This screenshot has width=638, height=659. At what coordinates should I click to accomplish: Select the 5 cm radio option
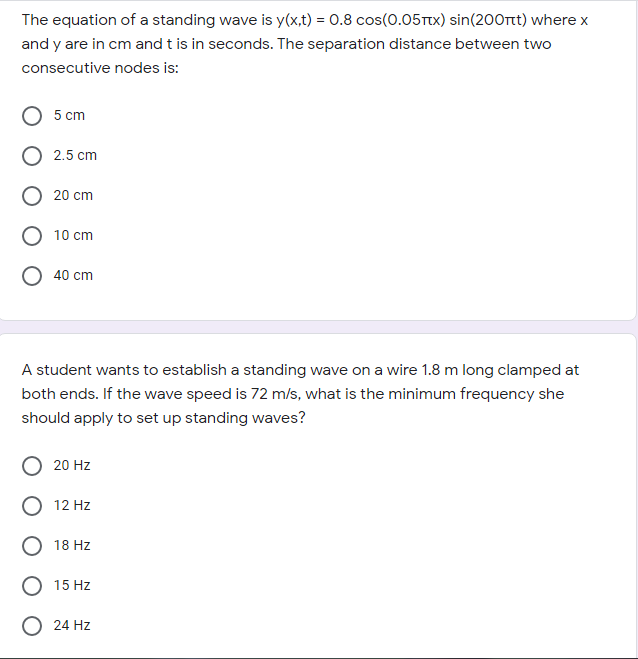click(32, 116)
